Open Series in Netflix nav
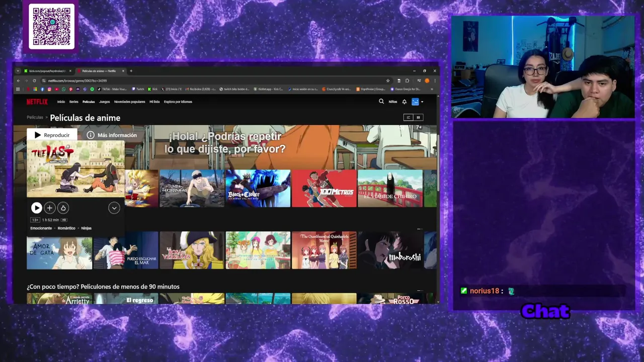Screen dimensions: 644x362 [73, 102]
